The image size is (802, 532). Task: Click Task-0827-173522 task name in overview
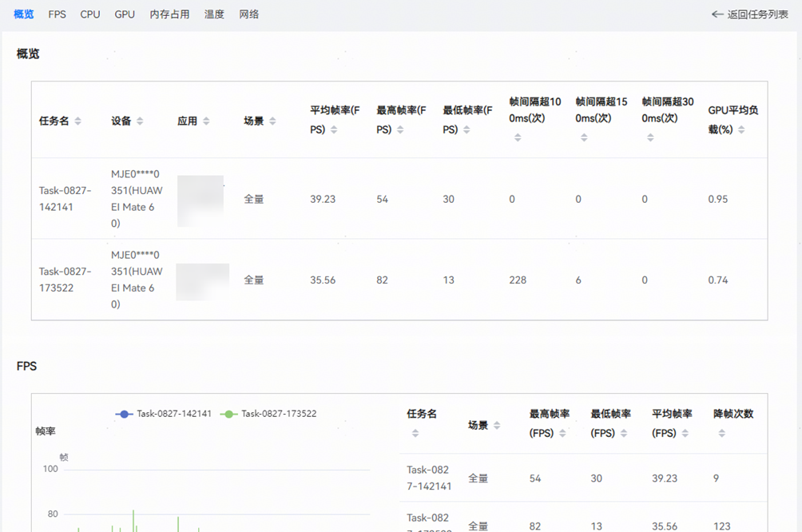[66, 280]
